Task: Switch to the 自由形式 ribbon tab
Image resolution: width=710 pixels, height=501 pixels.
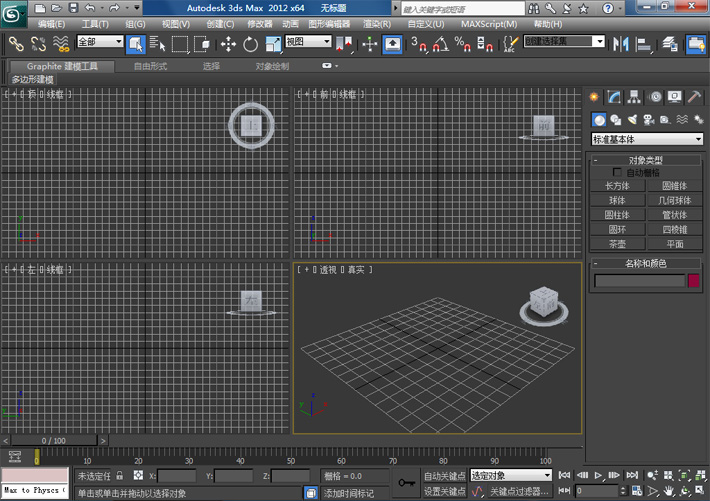Action: 150,66
